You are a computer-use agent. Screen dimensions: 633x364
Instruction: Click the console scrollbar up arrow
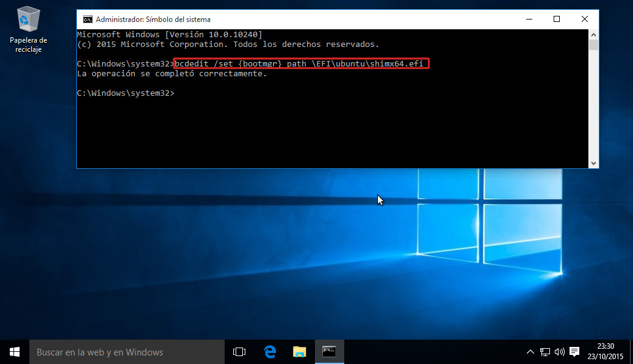(x=593, y=34)
